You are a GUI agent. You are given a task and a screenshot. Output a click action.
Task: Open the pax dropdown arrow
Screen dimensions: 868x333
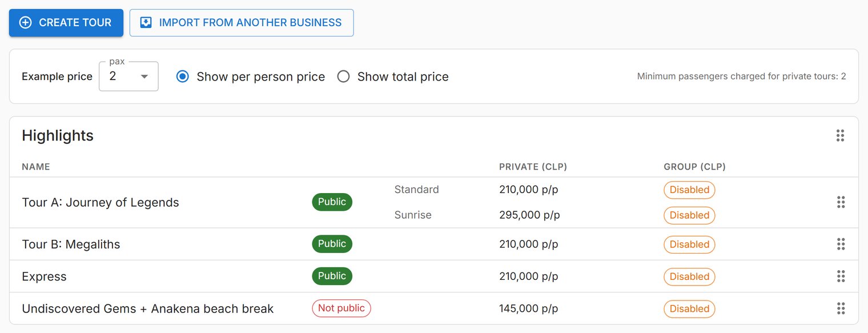pyautogui.click(x=144, y=77)
